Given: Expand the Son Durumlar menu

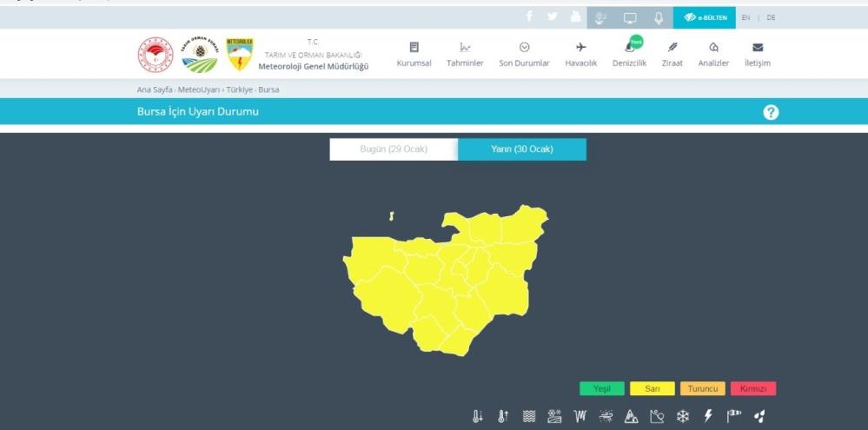Looking at the screenshot, I should pyautogui.click(x=524, y=55).
